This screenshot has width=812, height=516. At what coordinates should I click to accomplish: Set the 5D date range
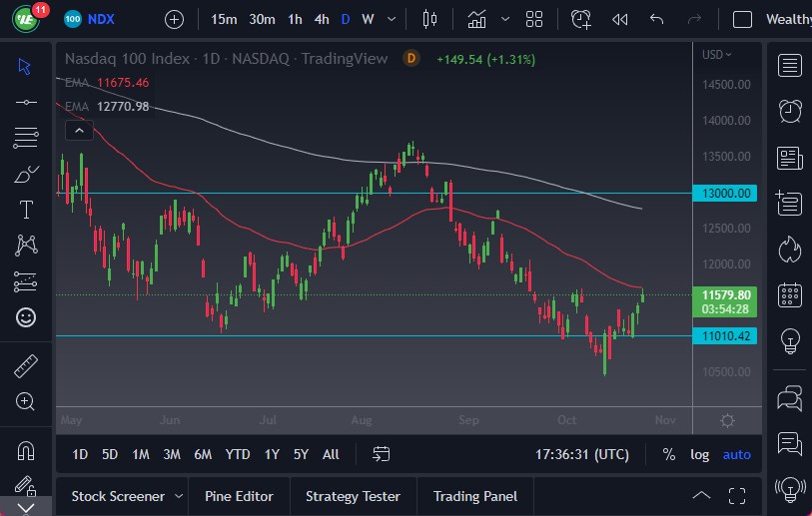tap(110, 454)
